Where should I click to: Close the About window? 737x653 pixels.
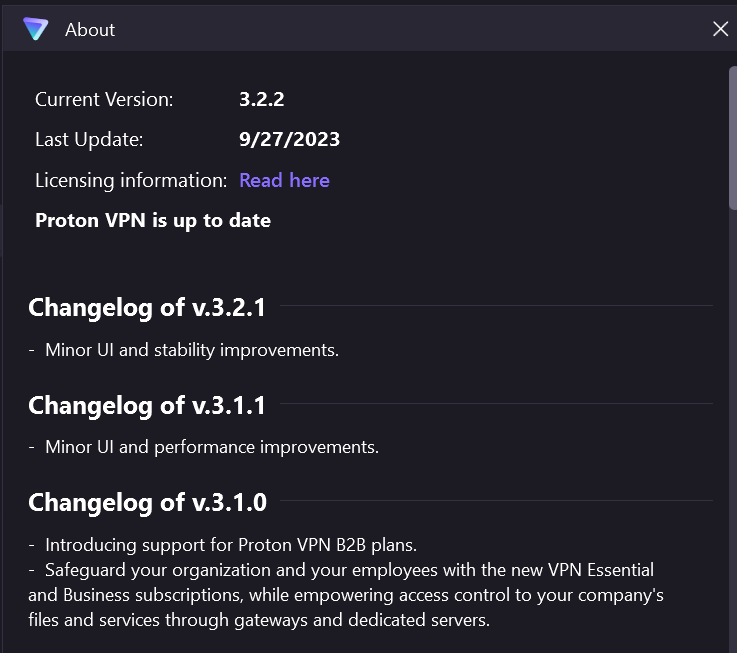pos(720,30)
